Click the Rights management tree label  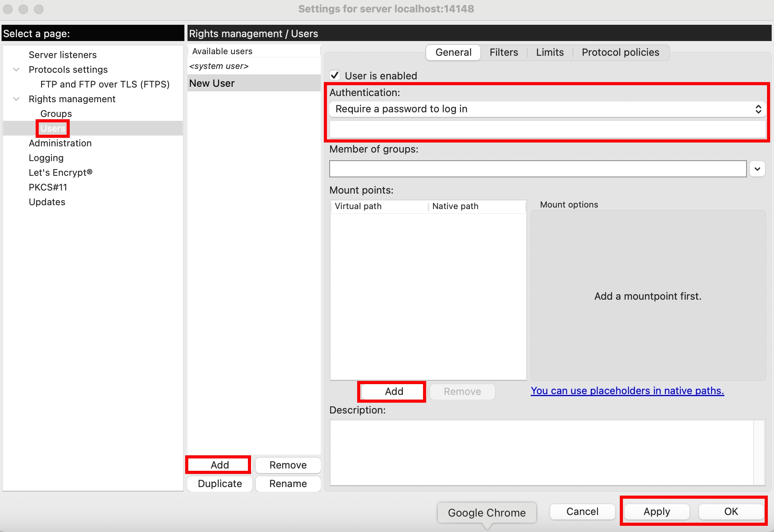coord(72,99)
